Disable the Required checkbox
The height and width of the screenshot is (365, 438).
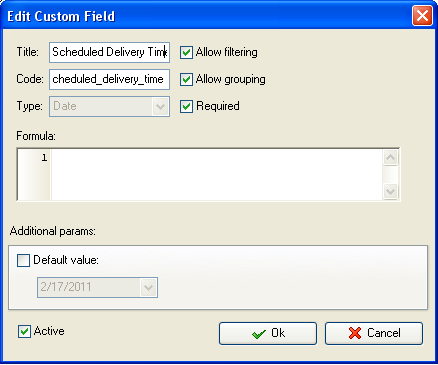point(186,107)
